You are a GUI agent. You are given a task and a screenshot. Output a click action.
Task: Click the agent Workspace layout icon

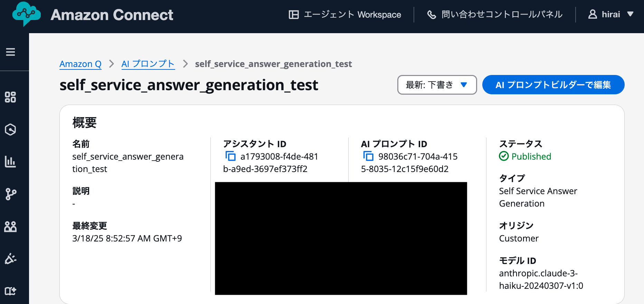[x=294, y=15]
